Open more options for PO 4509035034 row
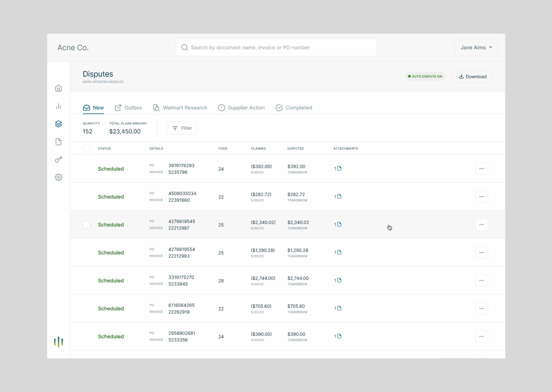The height and width of the screenshot is (392, 552). click(481, 197)
